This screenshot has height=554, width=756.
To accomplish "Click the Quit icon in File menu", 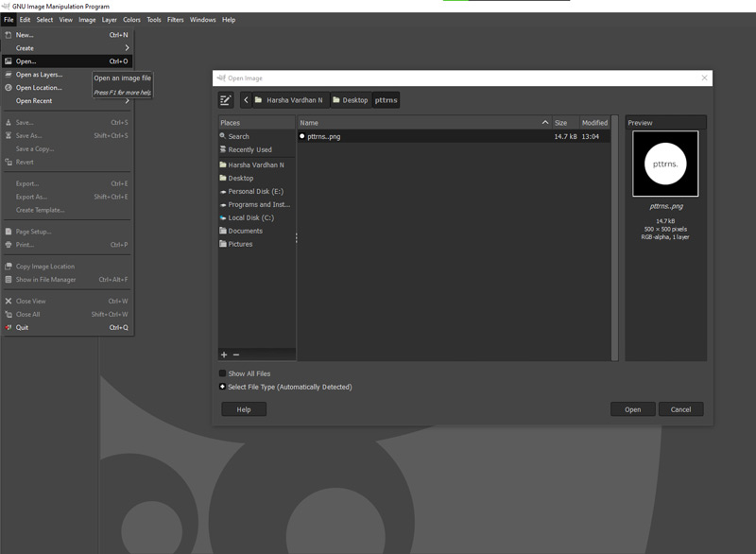I will [9, 327].
